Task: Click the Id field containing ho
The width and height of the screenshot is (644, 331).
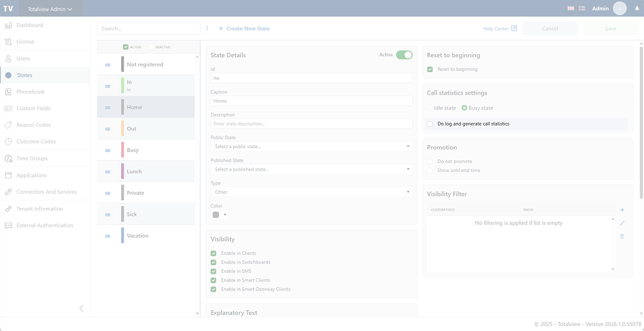Action: pyautogui.click(x=311, y=78)
